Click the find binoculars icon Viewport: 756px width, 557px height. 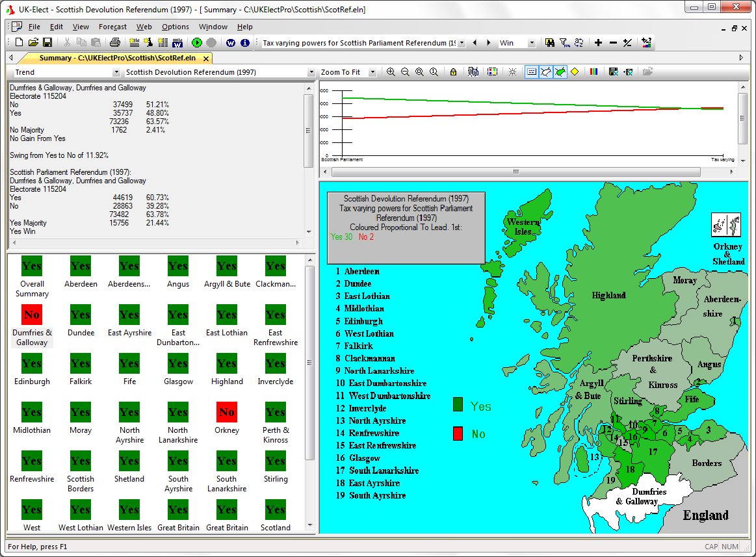click(550, 43)
